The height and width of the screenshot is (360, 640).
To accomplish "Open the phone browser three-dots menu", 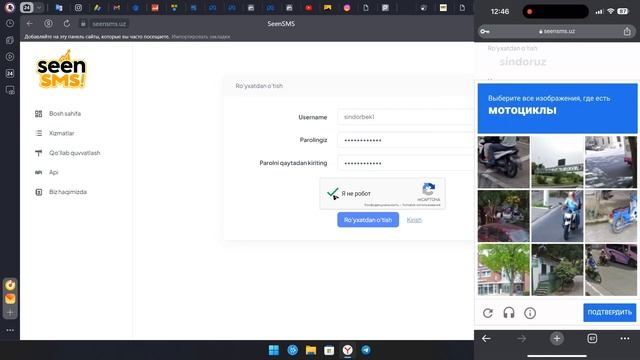I will (x=624, y=338).
